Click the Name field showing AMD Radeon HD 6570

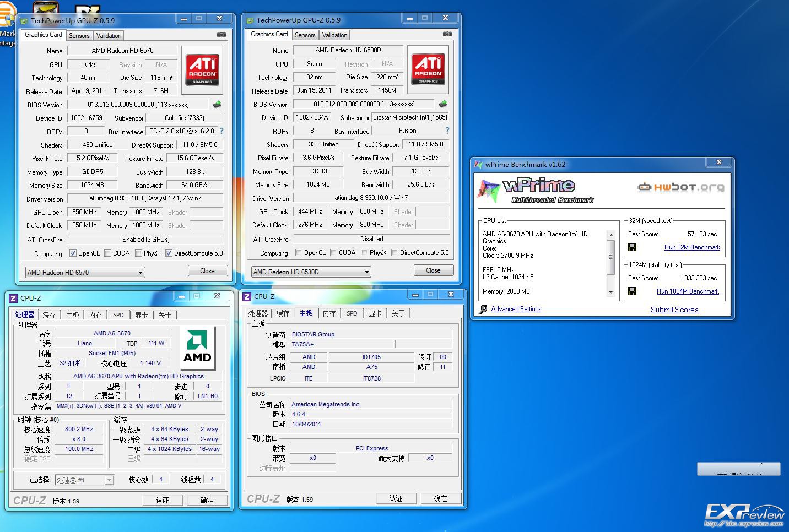[x=122, y=51]
